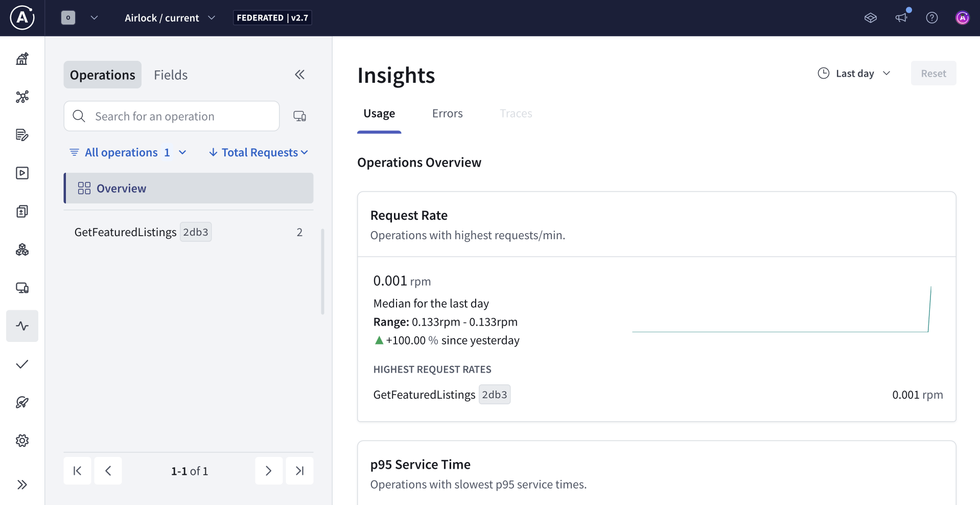The width and height of the screenshot is (980, 505).
Task: Open the Subgraphs section in the sidebar
Action: coord(22,249)
